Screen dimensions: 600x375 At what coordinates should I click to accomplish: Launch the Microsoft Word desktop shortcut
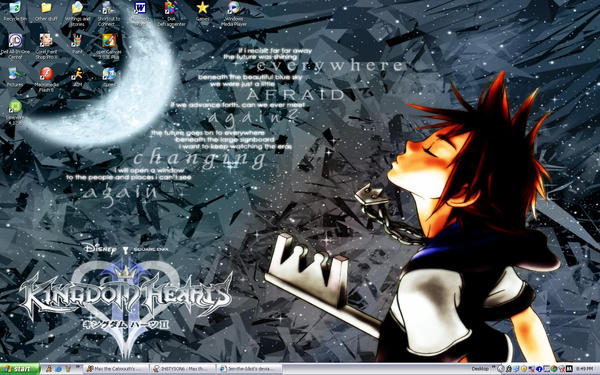point(140,14)
